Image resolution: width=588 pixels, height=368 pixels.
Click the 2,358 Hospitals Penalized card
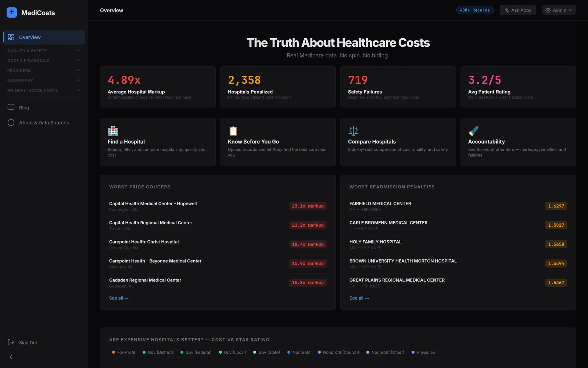pyautogui.click(x=278, y=87)
